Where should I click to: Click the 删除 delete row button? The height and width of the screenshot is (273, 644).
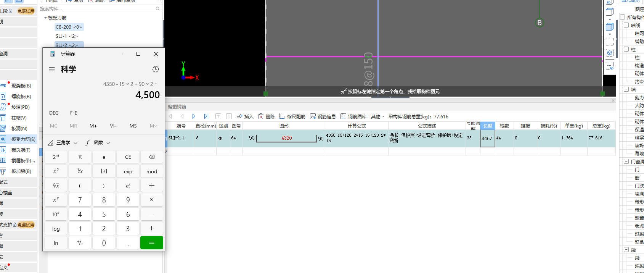tap(267, 116)
